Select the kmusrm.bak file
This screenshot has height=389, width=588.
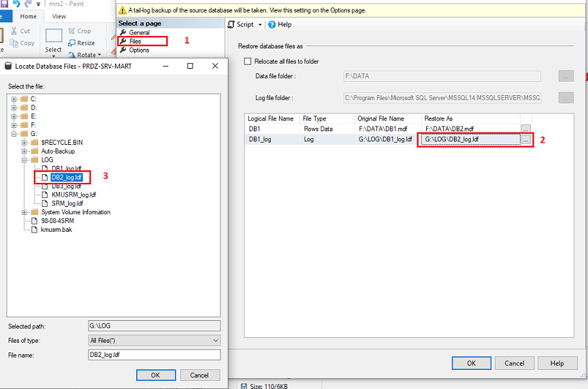coord(55,230)
